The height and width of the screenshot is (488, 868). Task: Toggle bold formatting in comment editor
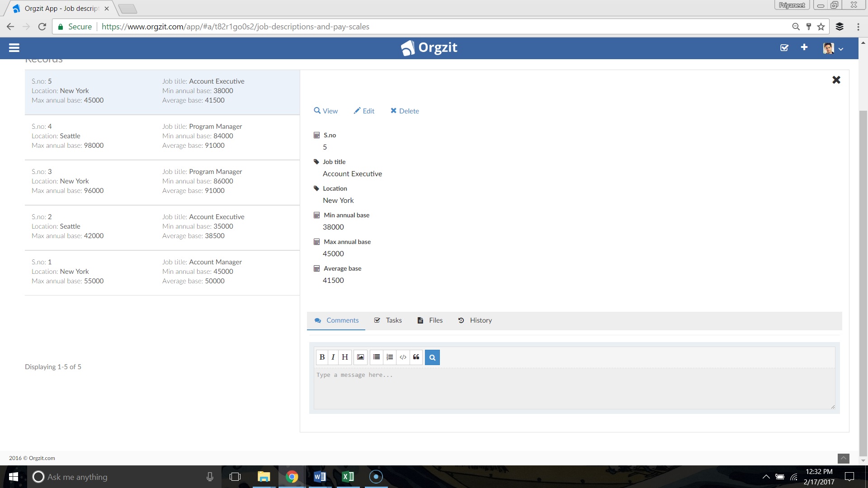[322, 357]
